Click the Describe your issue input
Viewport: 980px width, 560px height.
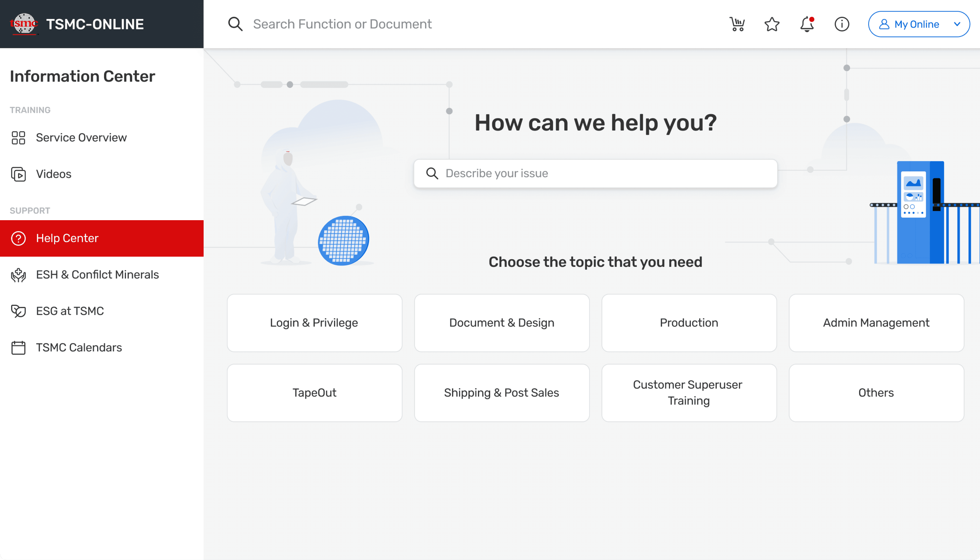(x=596, y=174)
